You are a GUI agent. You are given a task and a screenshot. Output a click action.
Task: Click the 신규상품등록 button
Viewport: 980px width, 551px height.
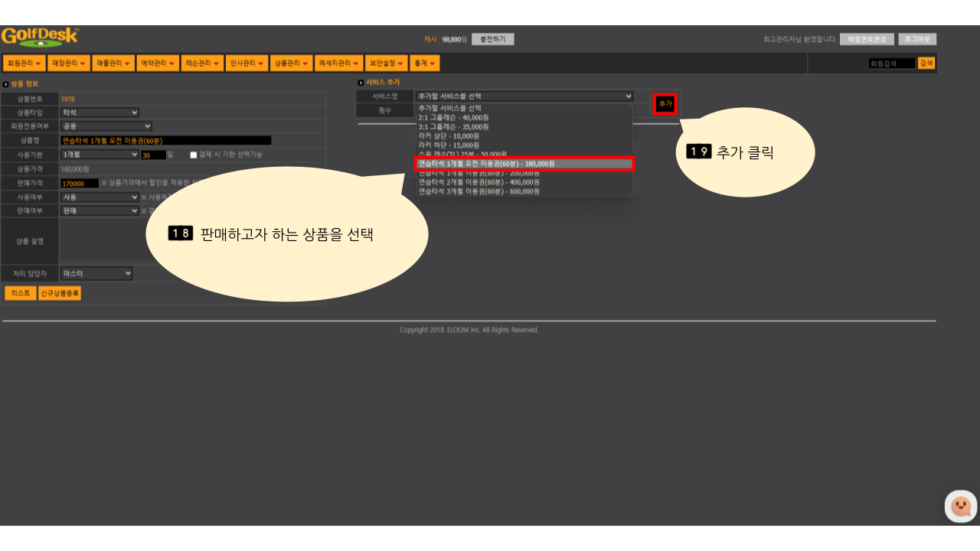(60, 293)
